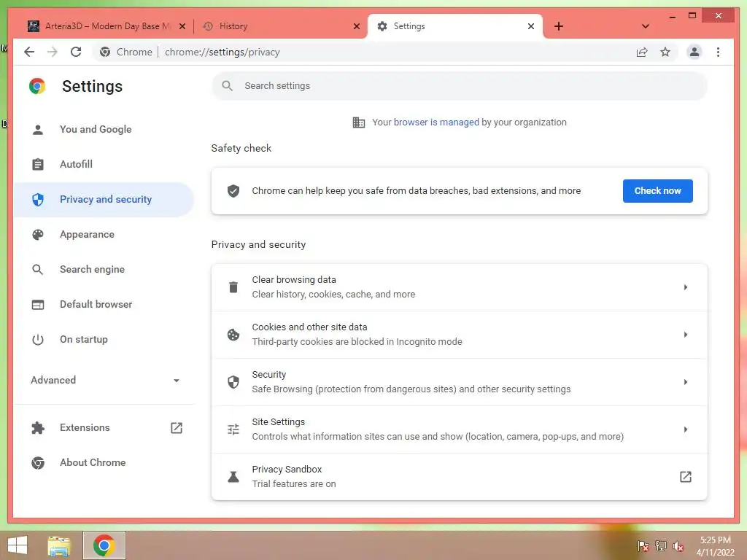Reload the current page
Image resolution: width=747 pixels, height=560 pixels.
76,52
